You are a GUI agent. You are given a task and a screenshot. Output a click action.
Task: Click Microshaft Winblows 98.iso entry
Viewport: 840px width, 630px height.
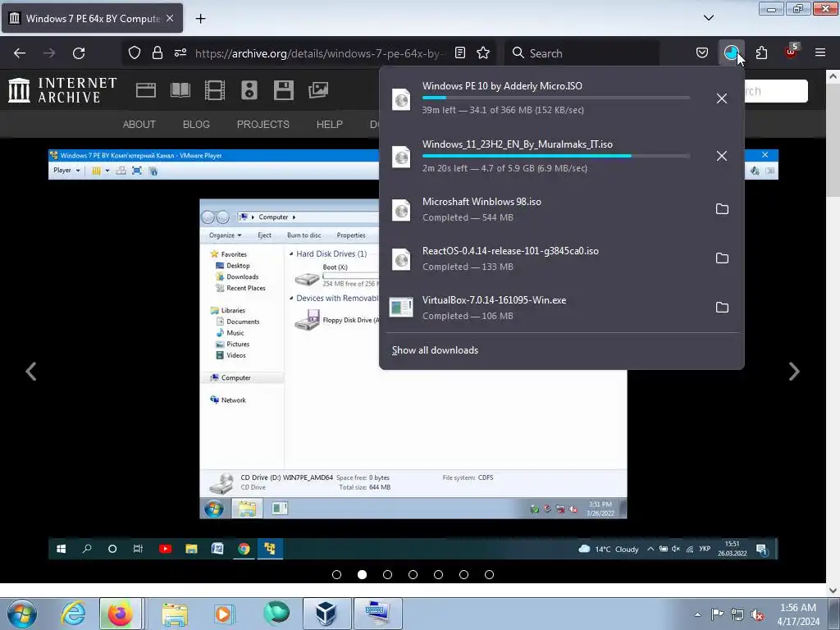[x=541, y=209]
